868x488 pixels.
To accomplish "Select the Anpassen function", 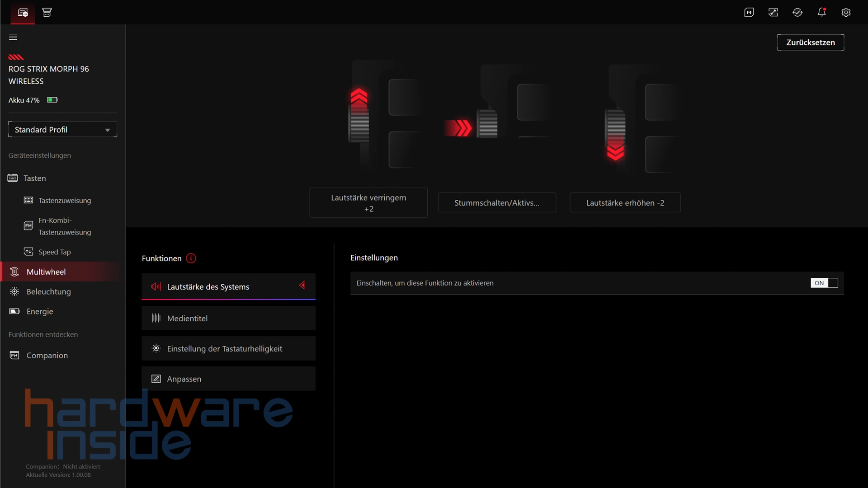I will (228, 379).
